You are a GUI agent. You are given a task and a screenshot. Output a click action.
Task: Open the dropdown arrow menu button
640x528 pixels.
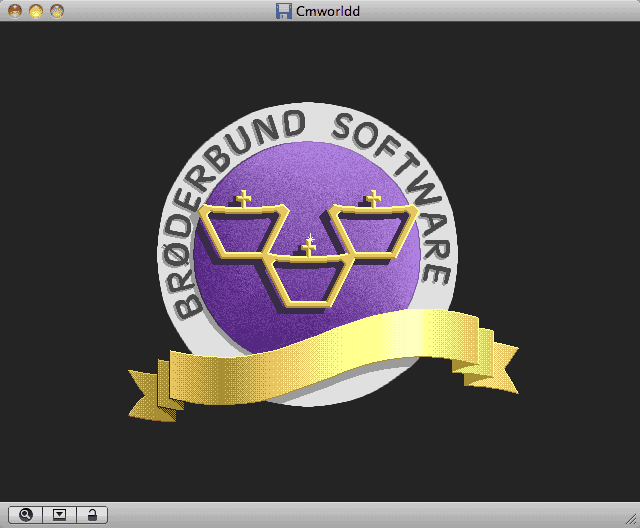(x=60, y=515)
